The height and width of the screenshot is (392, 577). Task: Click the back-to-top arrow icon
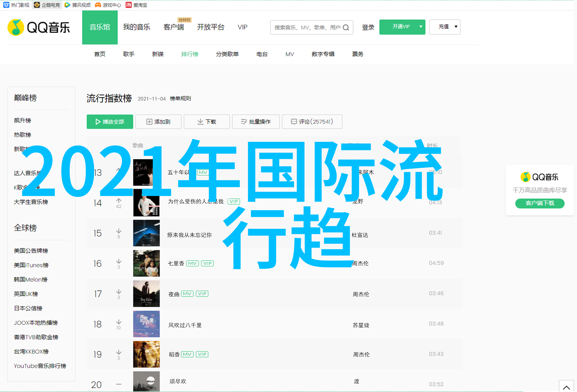[566, 387]
